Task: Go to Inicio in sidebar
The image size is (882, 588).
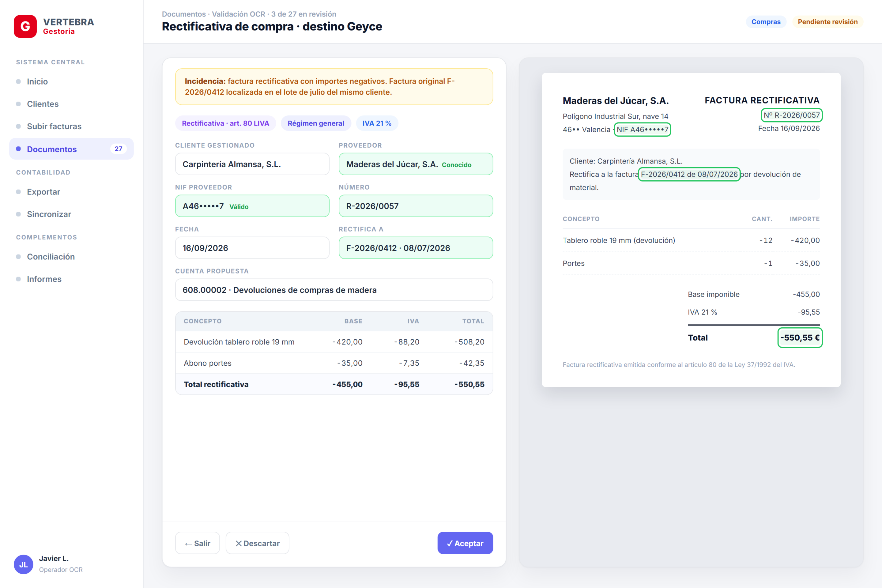Action: point(71,81)
